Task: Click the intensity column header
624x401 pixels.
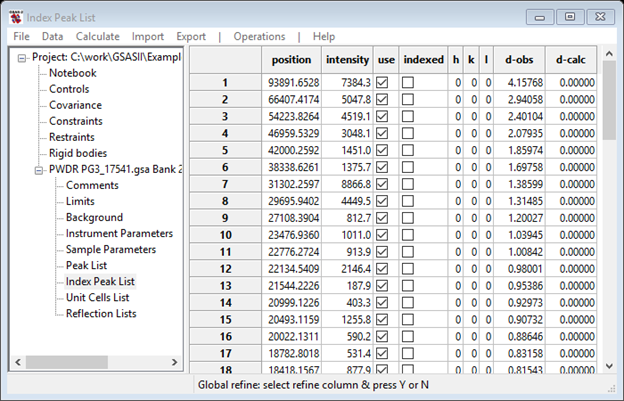Action: pos(347,60)
